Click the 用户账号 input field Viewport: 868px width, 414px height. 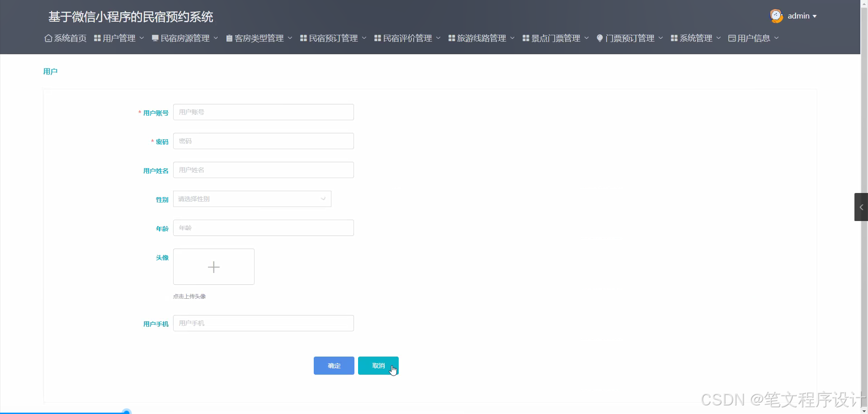pyautogui.click(x=264, y=112)
